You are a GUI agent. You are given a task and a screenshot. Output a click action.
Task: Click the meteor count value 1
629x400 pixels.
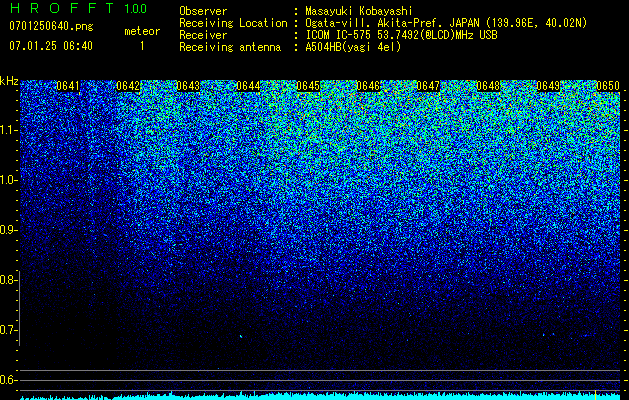142,46
